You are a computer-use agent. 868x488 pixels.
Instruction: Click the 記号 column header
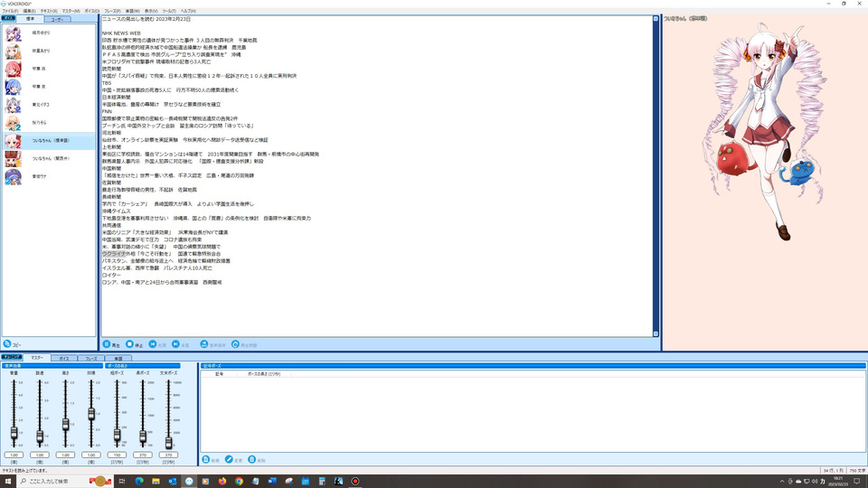pos(219,374)
